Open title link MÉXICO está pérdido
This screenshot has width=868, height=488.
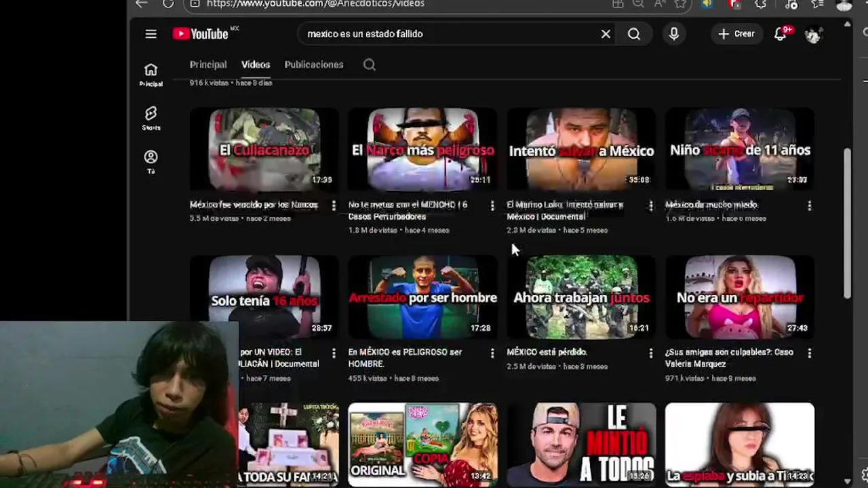[x=547, y=352]
